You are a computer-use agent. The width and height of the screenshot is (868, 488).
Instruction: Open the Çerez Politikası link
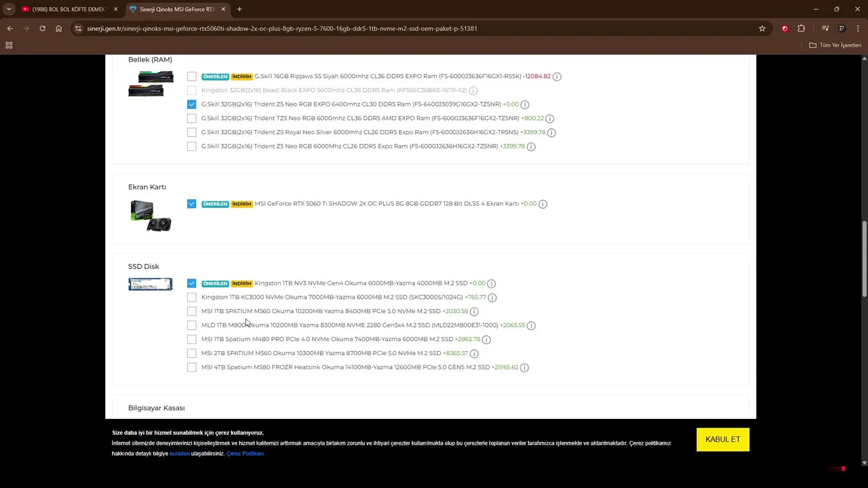(245, 453)
